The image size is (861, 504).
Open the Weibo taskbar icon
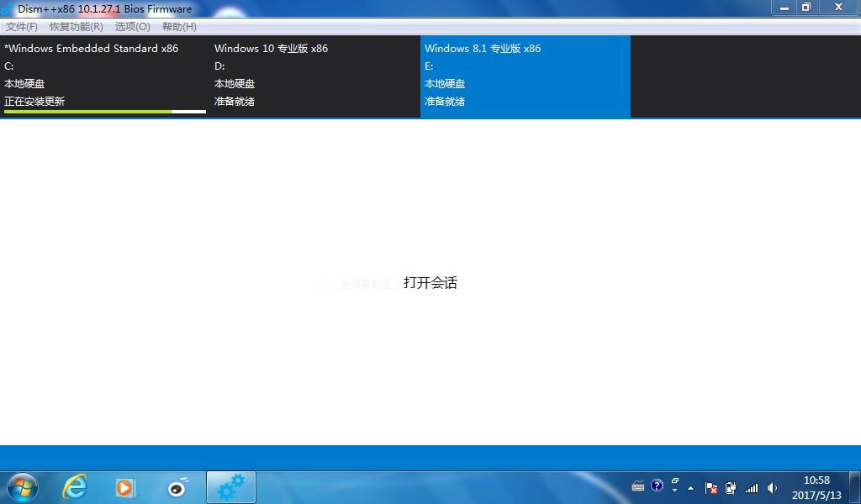[177, 487]
